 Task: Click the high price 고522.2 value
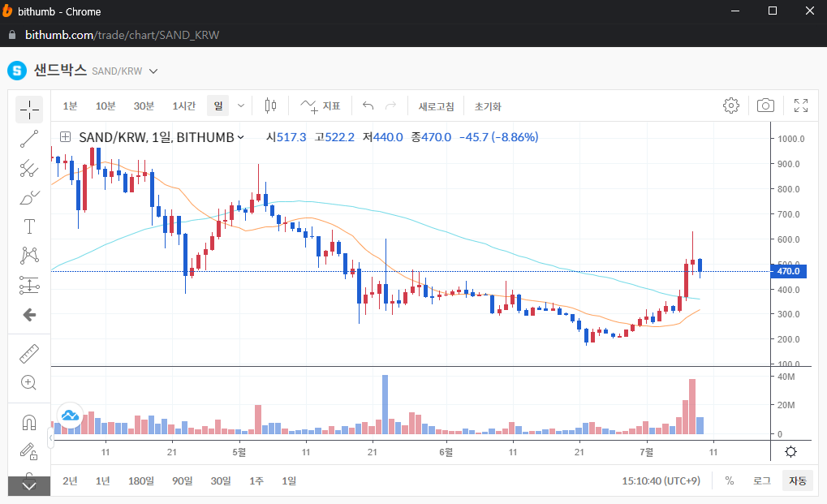334,138
